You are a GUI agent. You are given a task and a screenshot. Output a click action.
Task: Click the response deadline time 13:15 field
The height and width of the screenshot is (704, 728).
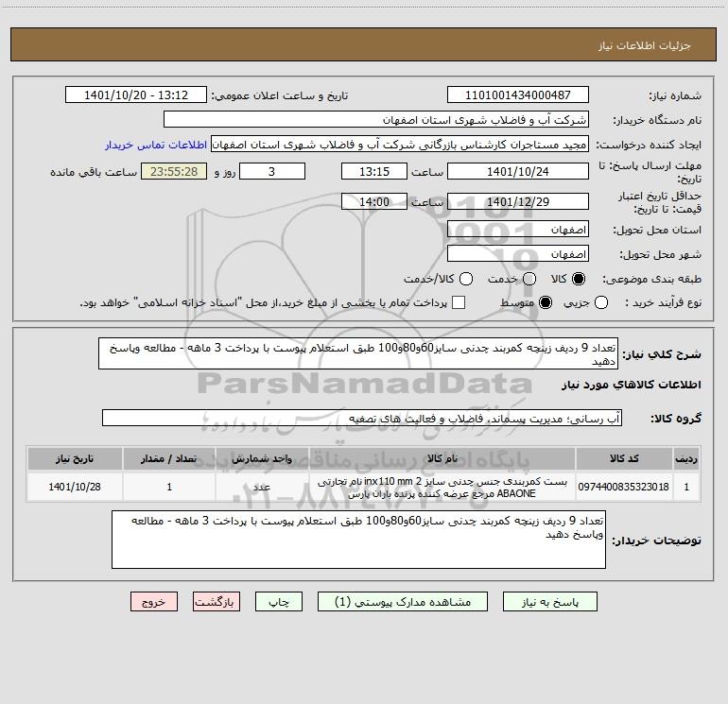pos(374,171)
